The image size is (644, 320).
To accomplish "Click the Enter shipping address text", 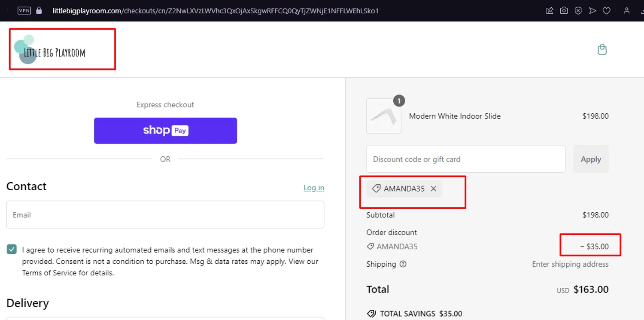I will [x=570, y=264].
